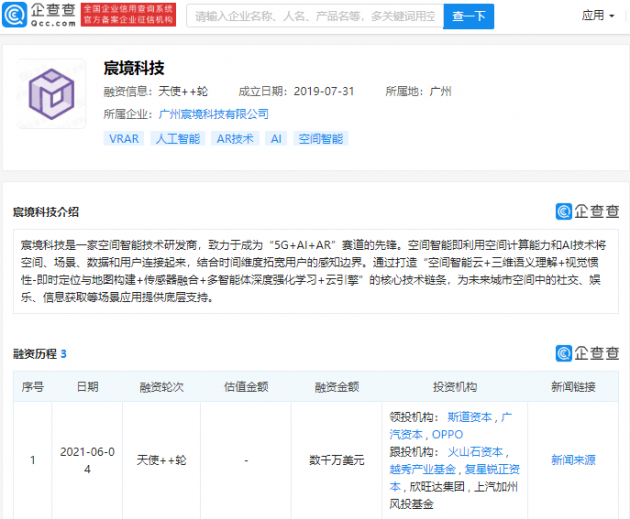Image resolution: width=630 pixels, height=519 pixels.
Task: Click the 新闻链接 column header
Action: point(573,387)
